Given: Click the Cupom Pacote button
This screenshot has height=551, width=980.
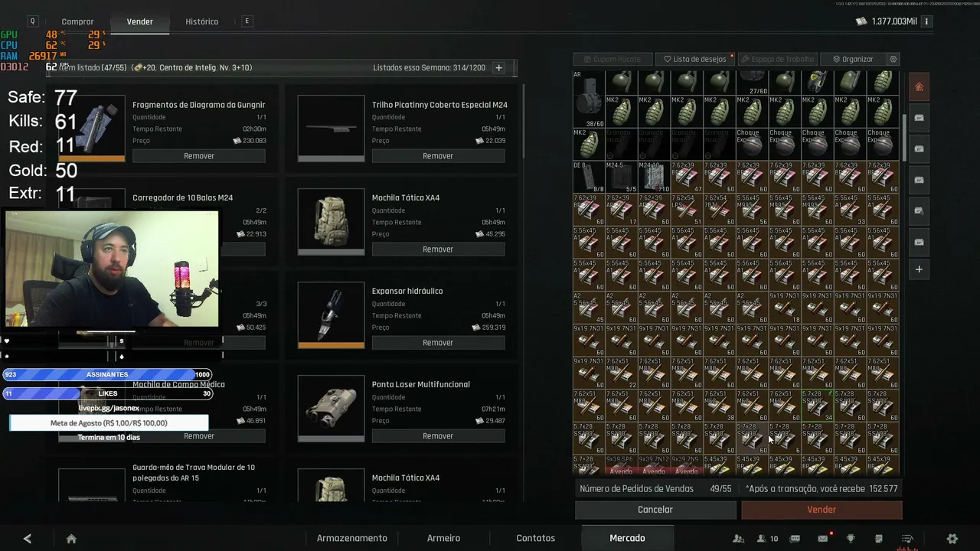Looking at the screenshot, I should 612,59.
